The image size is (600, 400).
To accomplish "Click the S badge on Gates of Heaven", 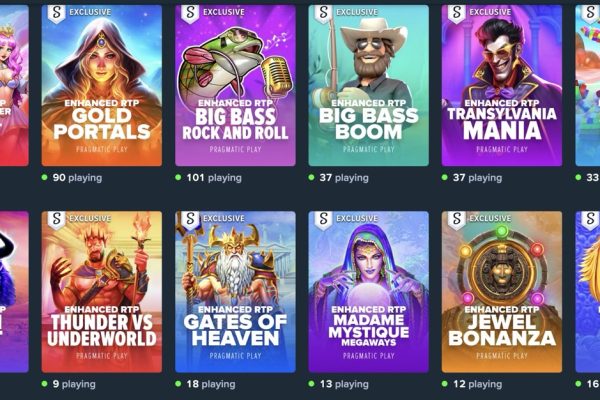I will coord(190,220).
